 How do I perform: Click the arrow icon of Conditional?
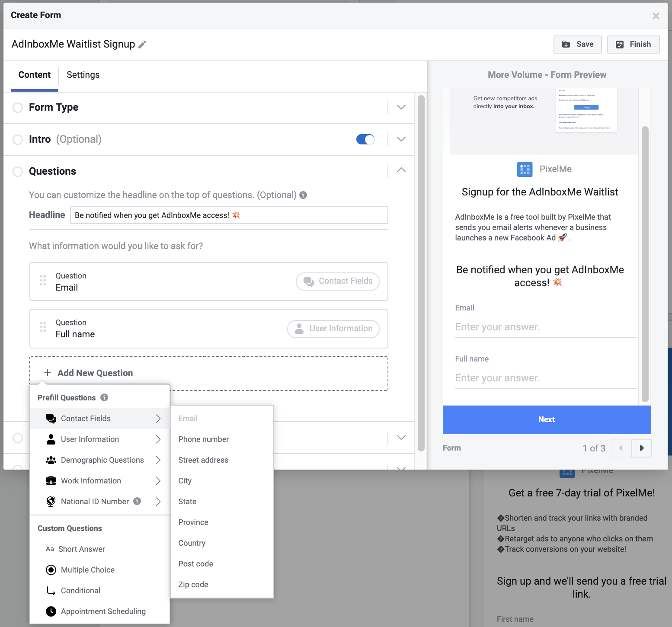[51, 591]
